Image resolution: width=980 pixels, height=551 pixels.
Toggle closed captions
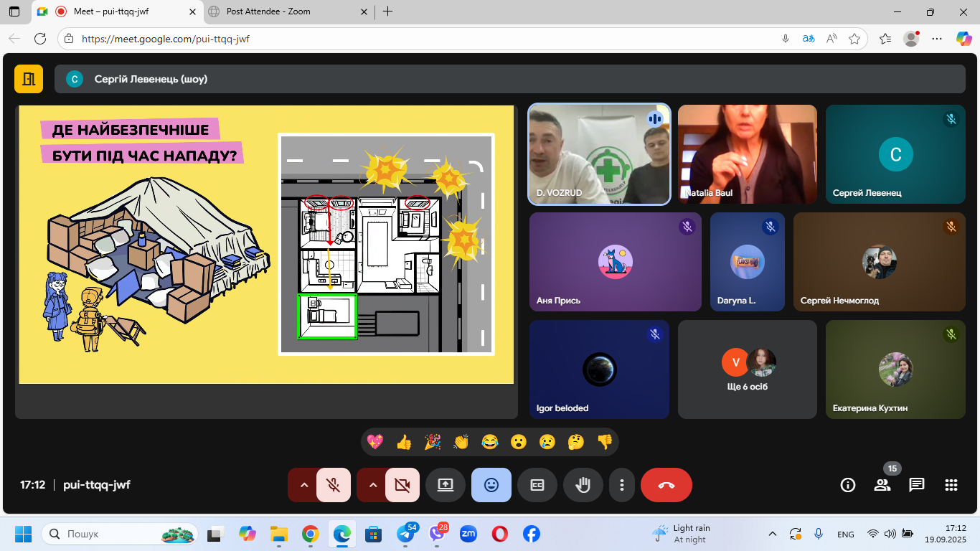click(x=537, y=485)
